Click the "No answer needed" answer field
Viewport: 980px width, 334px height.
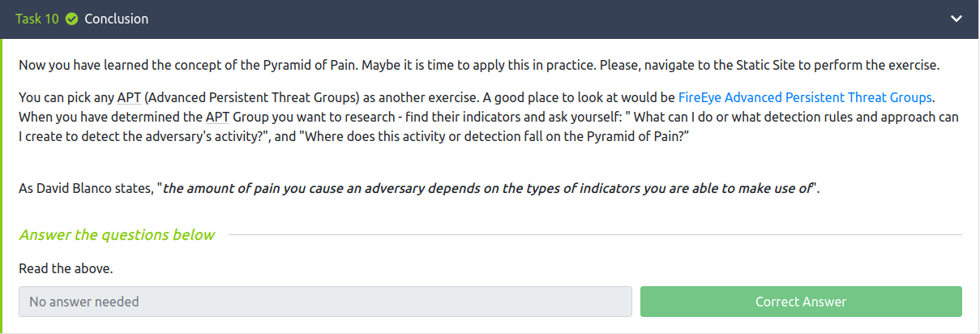325,302
